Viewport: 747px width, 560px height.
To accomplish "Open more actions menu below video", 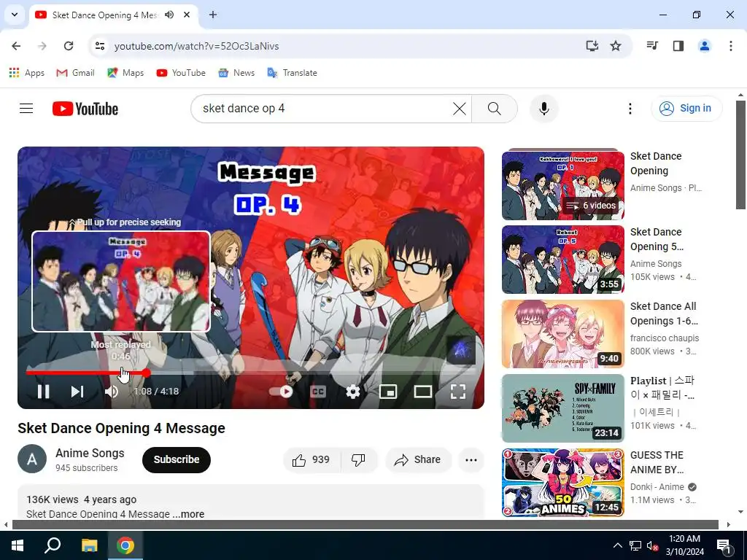I will tap(471, 460).
